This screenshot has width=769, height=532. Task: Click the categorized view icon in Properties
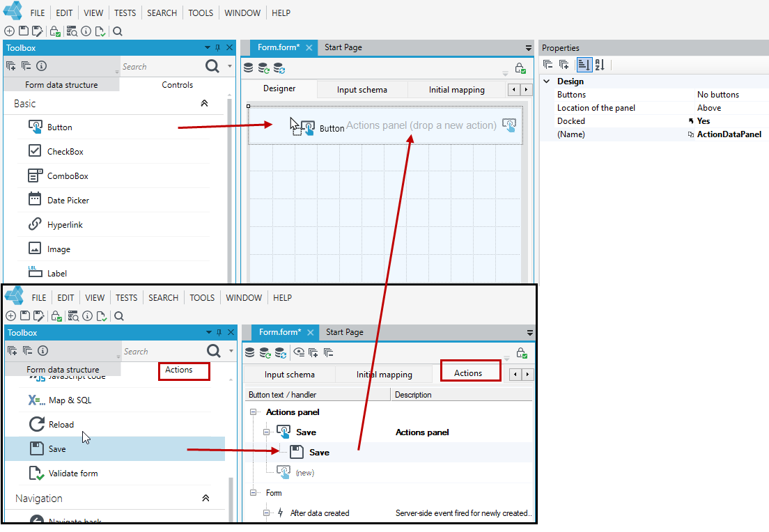584,65
